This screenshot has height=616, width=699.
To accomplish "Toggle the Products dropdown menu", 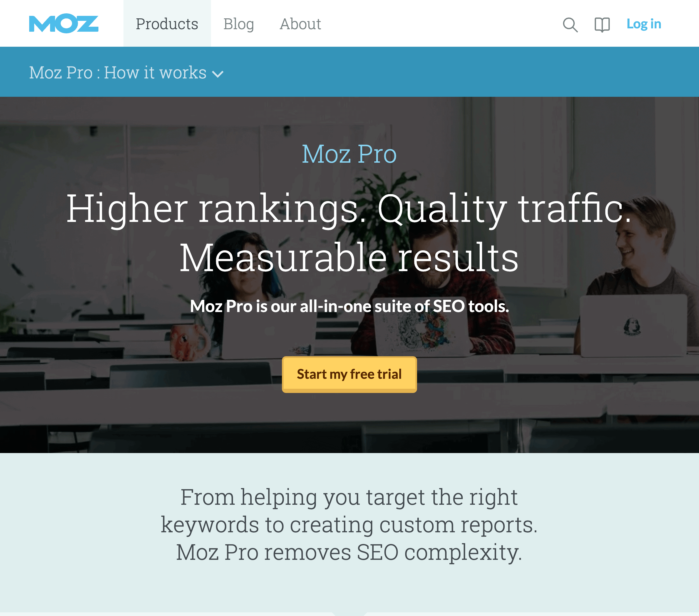I will point(167,23).
